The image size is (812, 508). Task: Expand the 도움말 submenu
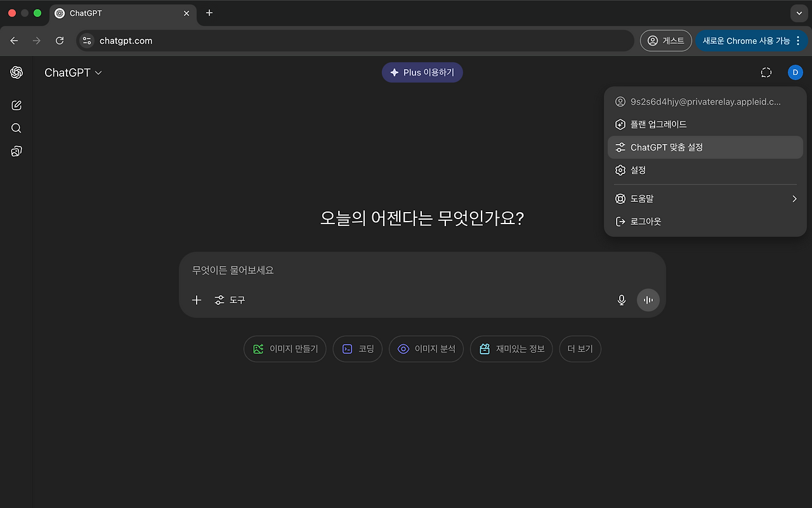pos(705,199)
